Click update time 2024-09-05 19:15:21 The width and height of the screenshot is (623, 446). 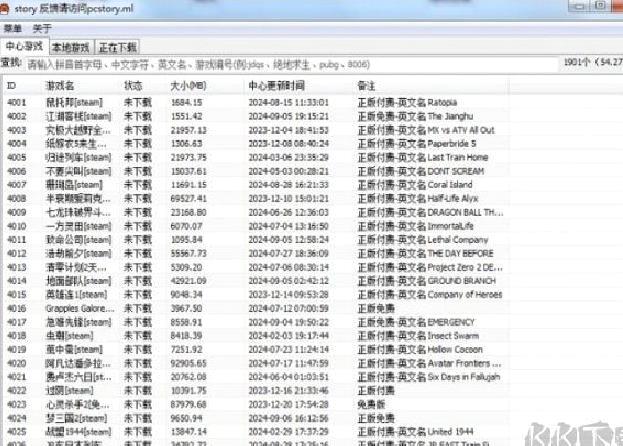click(x=288, y=116)
